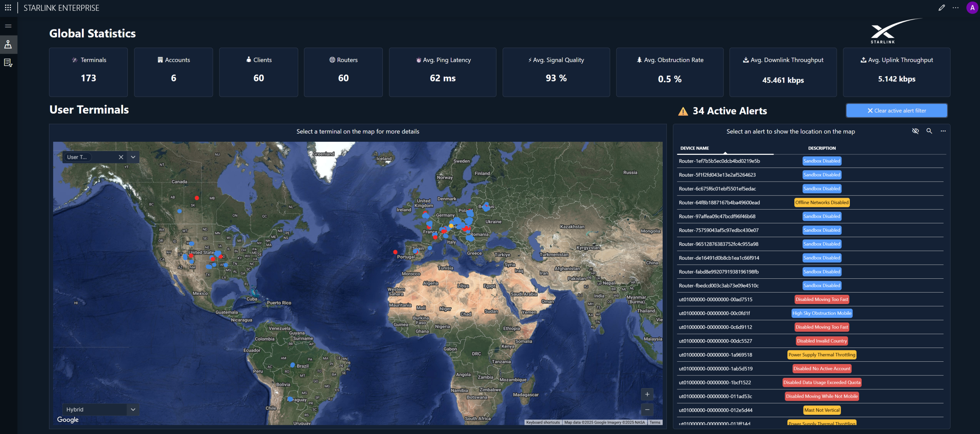This screenshot has height=434, width=980.
Task: Sort by the DESCRIPTION column header
Action: pos(822,148)
